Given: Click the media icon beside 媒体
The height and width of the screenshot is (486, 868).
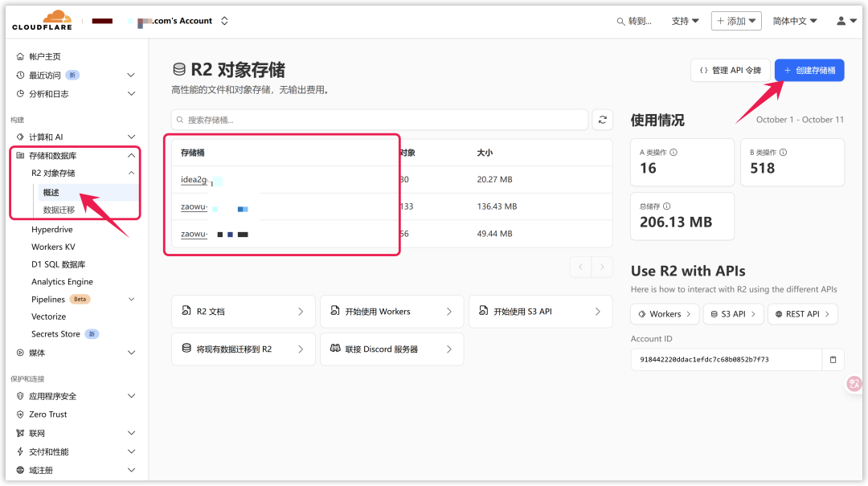Looking at the screenshot, I should [x=20, y=353].
